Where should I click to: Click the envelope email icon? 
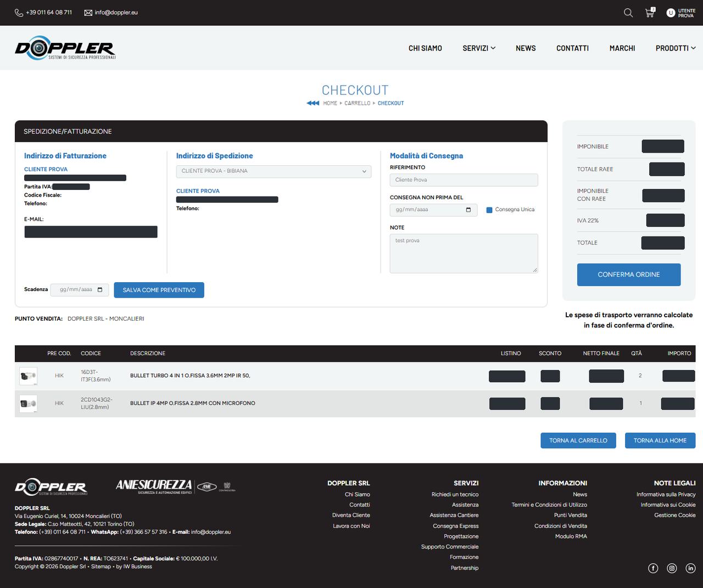point(88,13)
